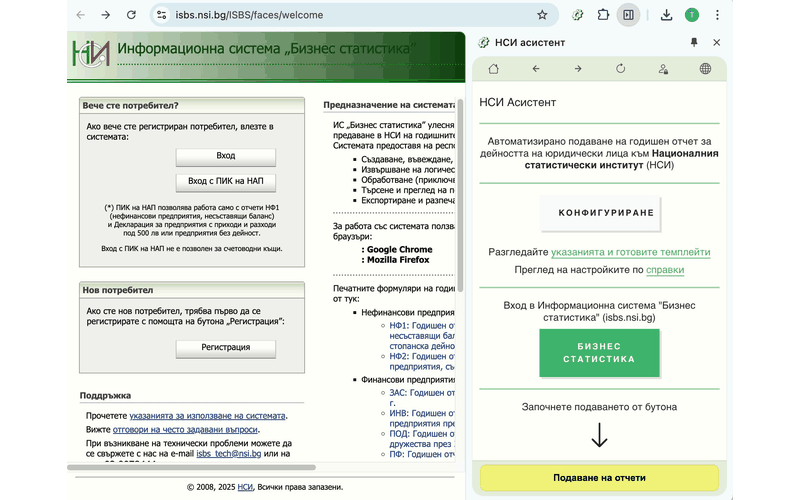800x500 pixels.
Task: Open указанията и готовите темплейти link
Action: click(x=631, y=252)
